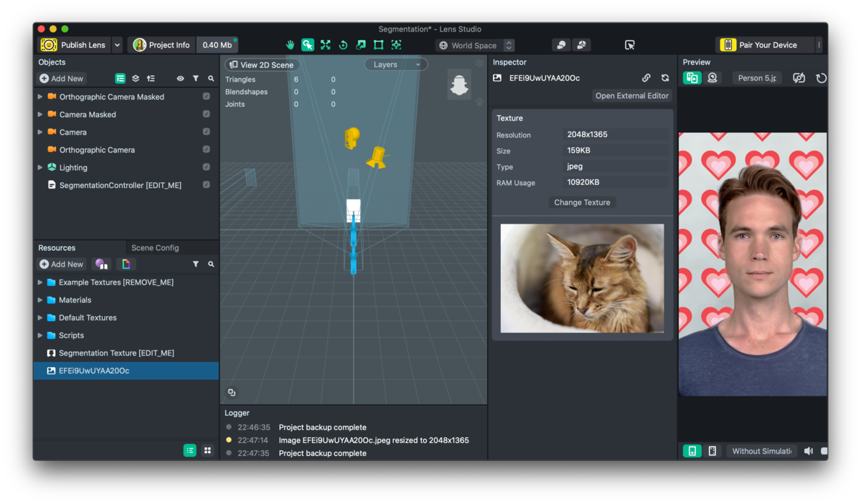Uncheck the Orthographic Camera Masked checkbox
861x504 pixels.
[206, 97]
